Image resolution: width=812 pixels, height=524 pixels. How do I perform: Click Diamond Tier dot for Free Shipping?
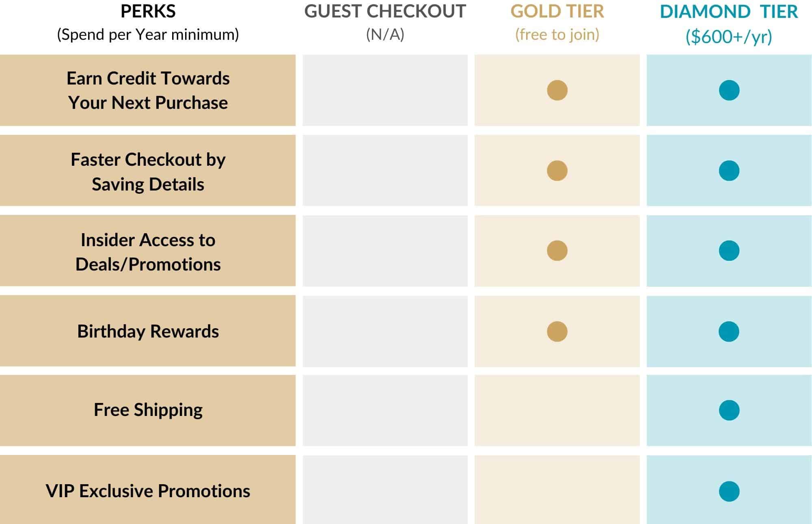point(729,410)
